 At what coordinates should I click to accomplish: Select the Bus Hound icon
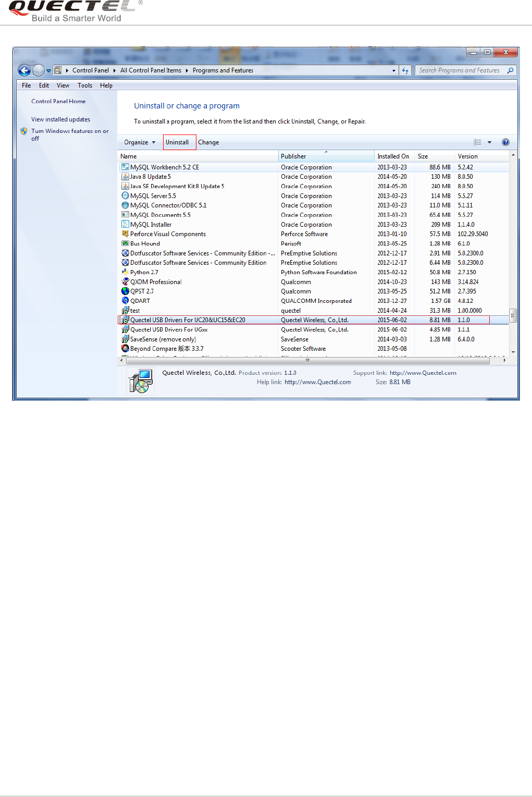click(x=125, y=243)
